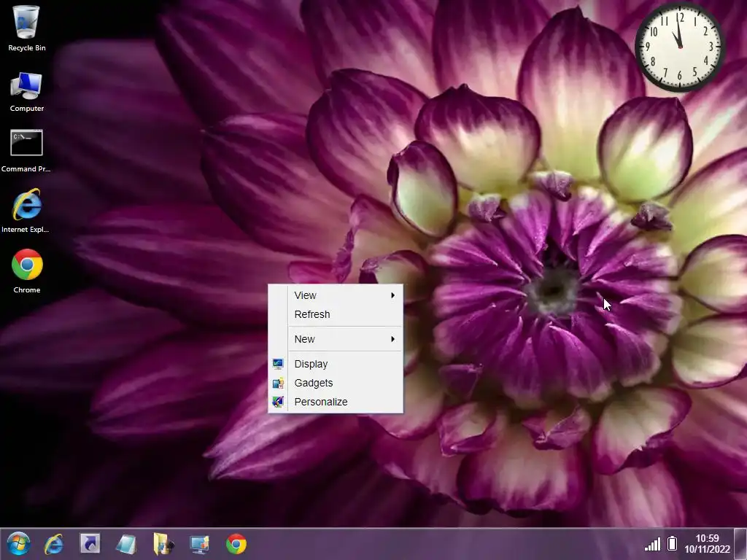This screenshot has height=560, width=747.
Task: Click the network signal bars tray icon
Action: pos(653,544)
